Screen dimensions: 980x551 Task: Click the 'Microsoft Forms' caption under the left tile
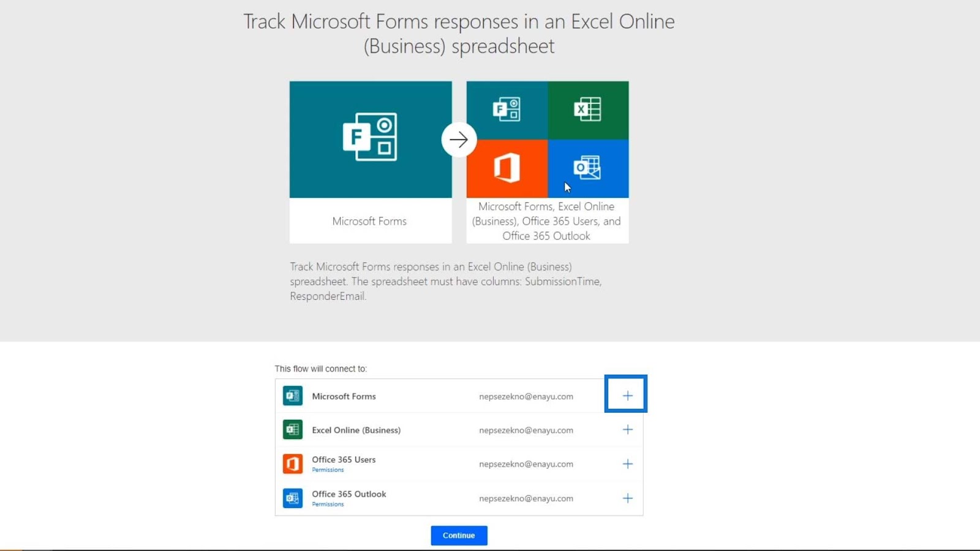click(369, 221)
